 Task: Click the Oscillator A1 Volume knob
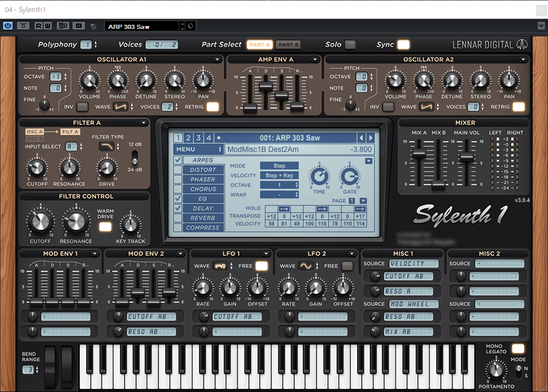point(89,81)
